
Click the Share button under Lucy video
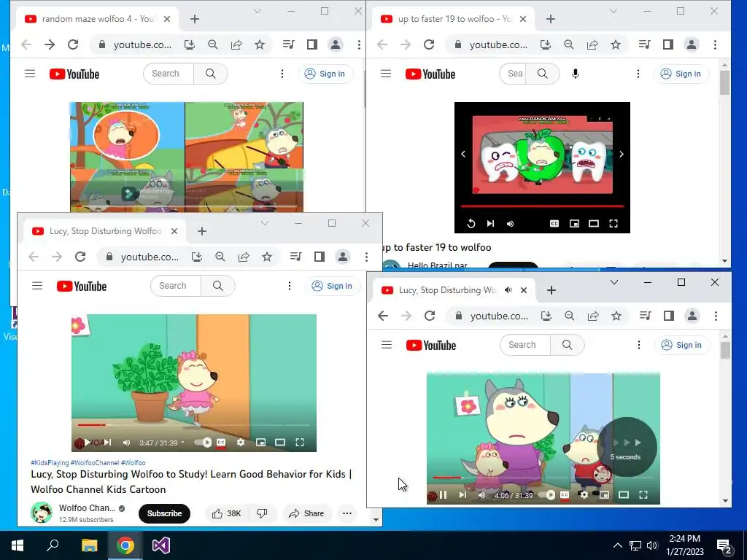[x=306, y=513]
